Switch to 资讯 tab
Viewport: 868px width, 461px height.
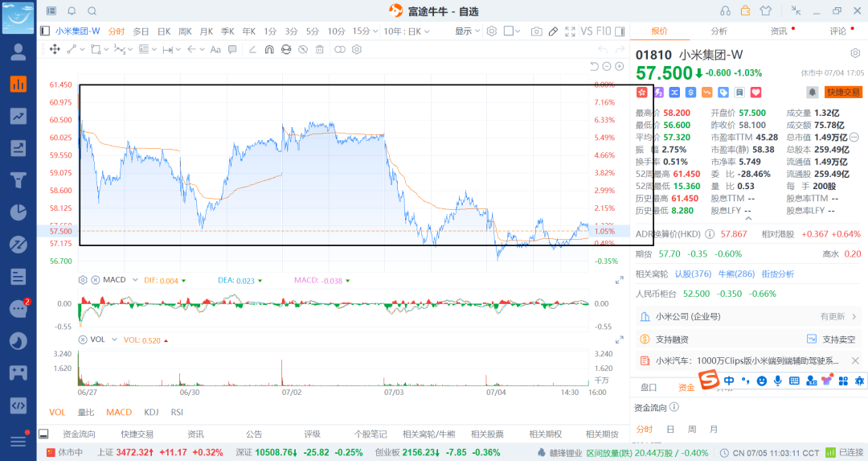pyautogui.click(x=778, y=31)
